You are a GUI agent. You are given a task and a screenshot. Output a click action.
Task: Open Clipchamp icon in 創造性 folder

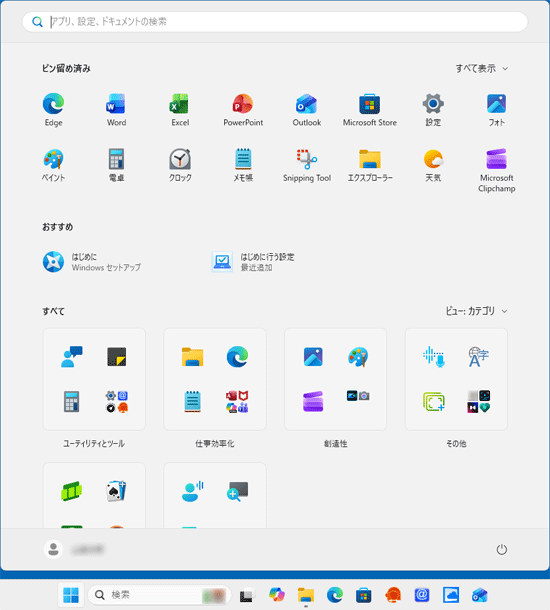tap(313, 401)
